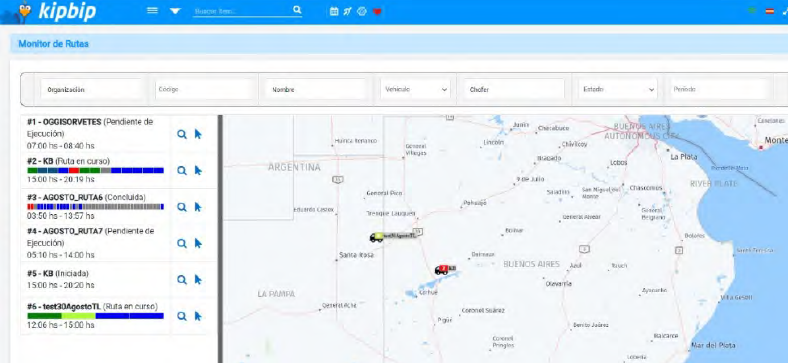Open the hamburger menu in header
The height and width of the screenshot is (363, 788).
pos(152,10)
